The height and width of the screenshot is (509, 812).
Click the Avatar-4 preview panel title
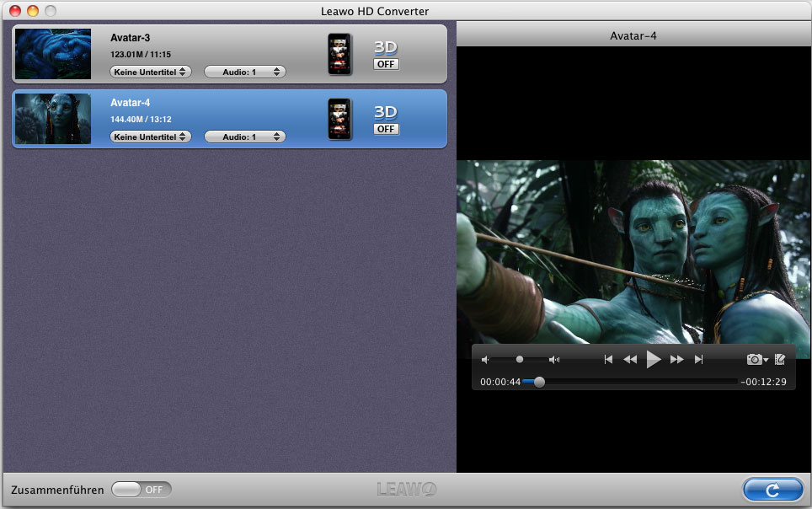coord(633,35)
